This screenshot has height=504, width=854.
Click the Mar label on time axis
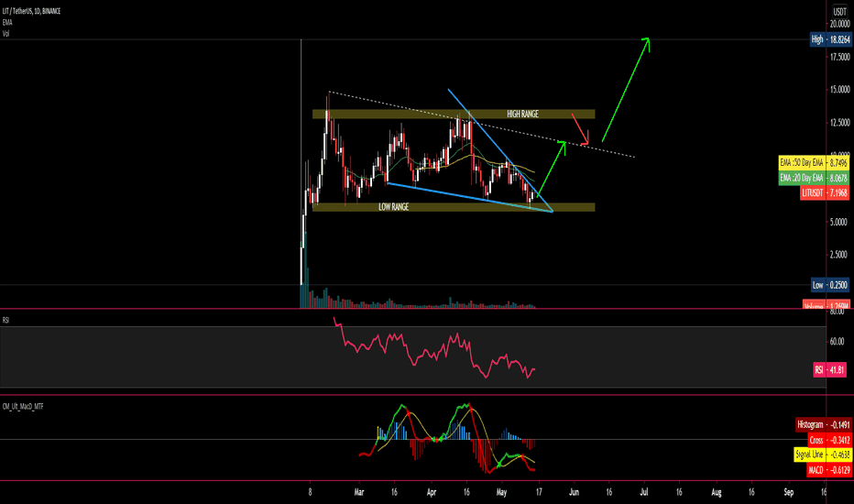click(358, 492)
